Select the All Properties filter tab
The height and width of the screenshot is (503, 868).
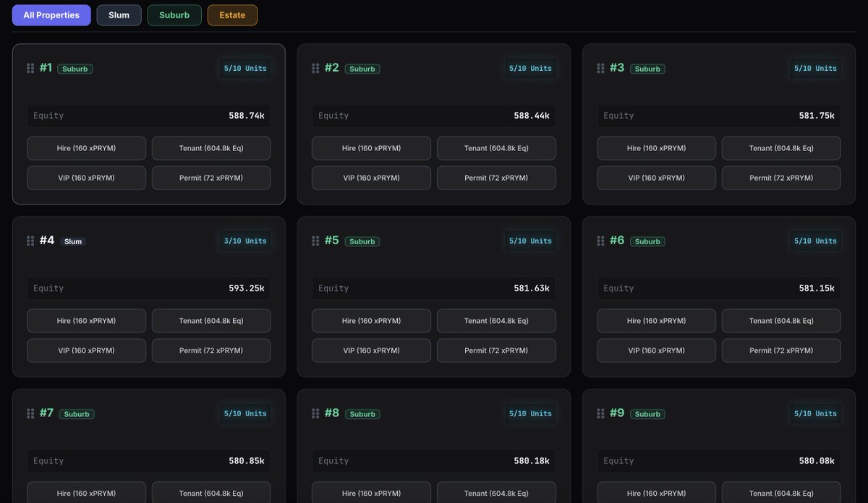(x=51, y=15)
